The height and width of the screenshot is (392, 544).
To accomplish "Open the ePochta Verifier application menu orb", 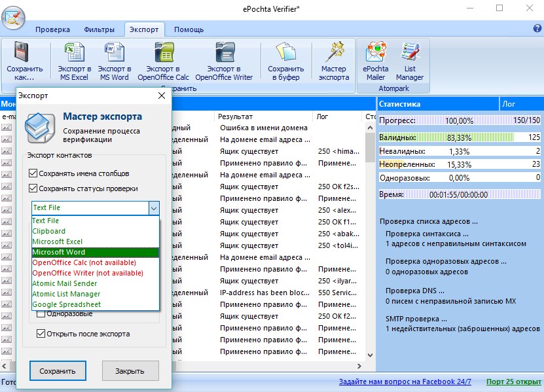I will 13,18.
